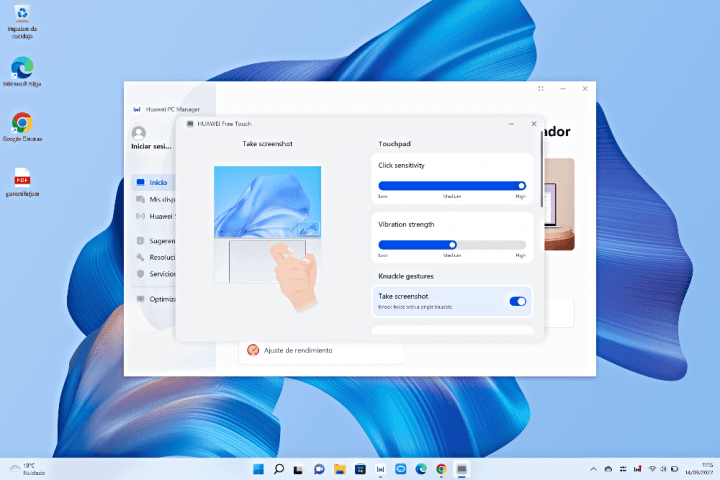The width and height of the screenshot is (720, 480).
Task: Open Microsoft Store from taskbar
Action: [360, 469]
